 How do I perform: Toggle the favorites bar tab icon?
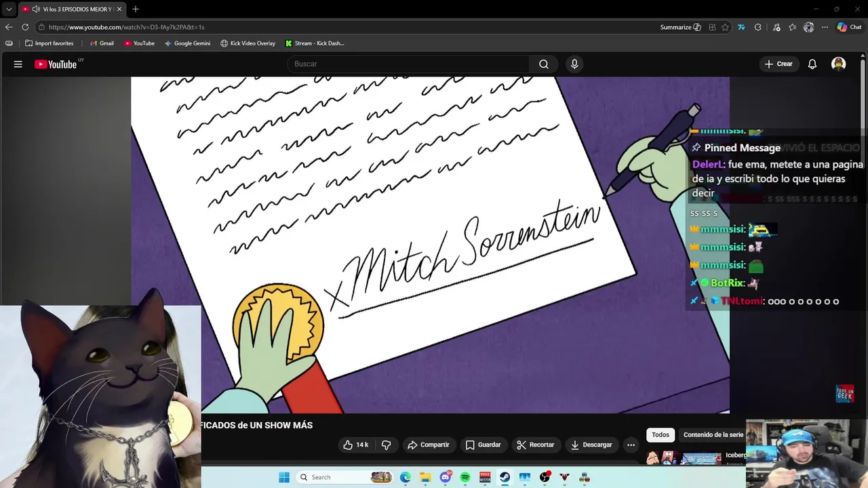[9, 43]
